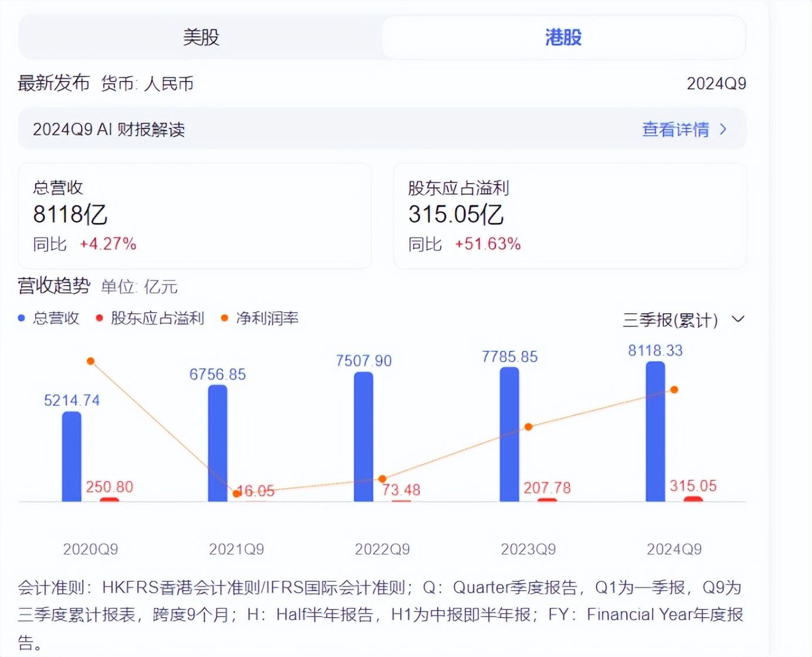The height and width of the screenshot is (657, 812).
Task: Expand the 三季报(累计) dropdown
Action: [x=684, y=320]
